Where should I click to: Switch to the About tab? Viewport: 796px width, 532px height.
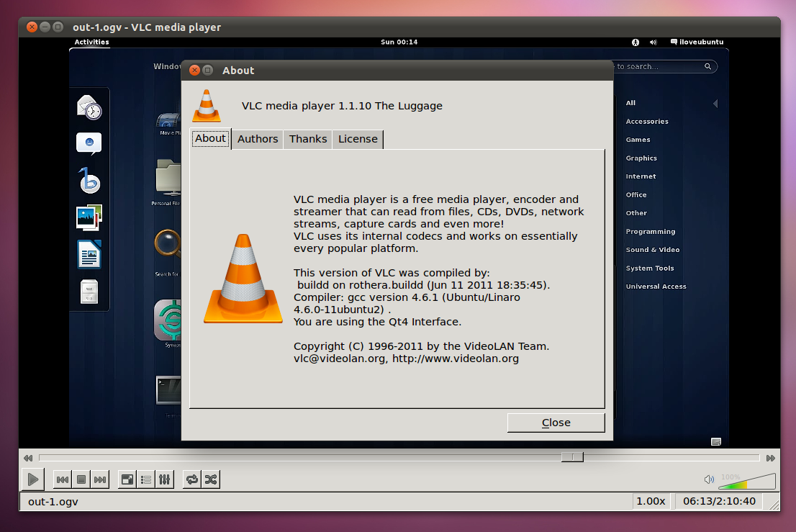pos(211,139)
